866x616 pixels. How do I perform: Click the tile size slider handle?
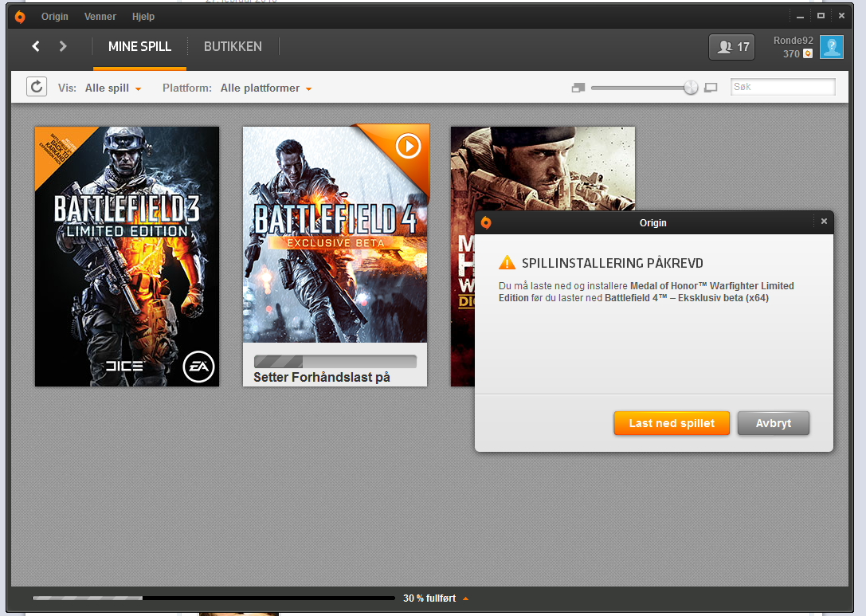coord(691,88)
